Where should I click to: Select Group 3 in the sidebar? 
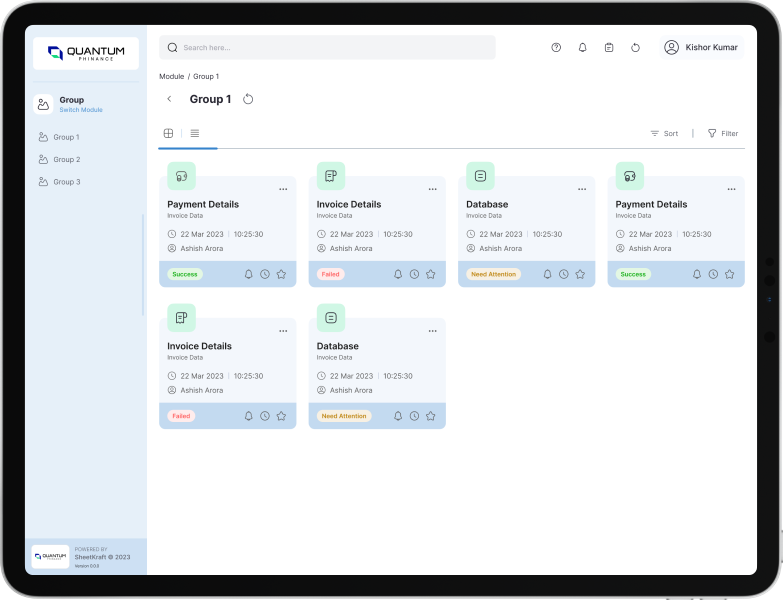(66, 182)
